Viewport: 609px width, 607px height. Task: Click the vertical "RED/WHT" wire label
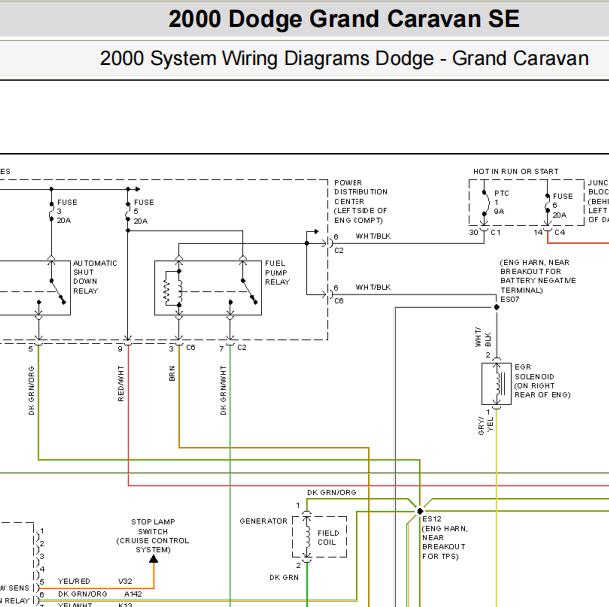point(121,383)
